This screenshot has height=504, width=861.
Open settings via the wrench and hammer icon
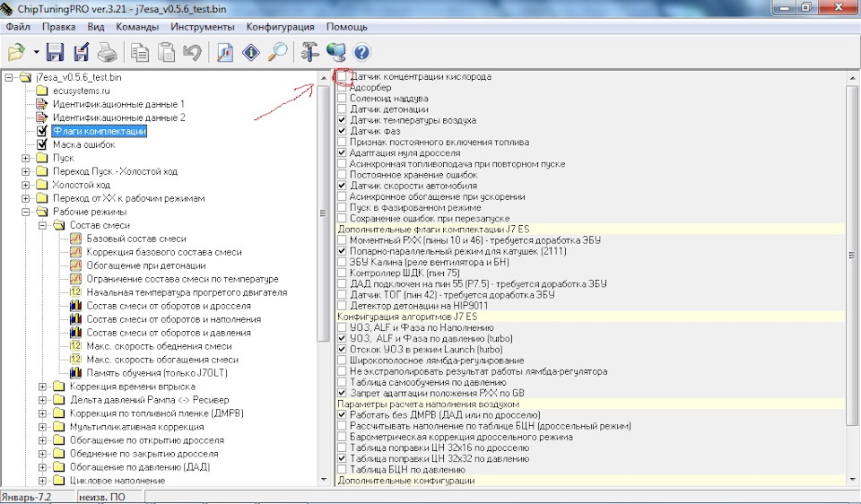(309, 52)
